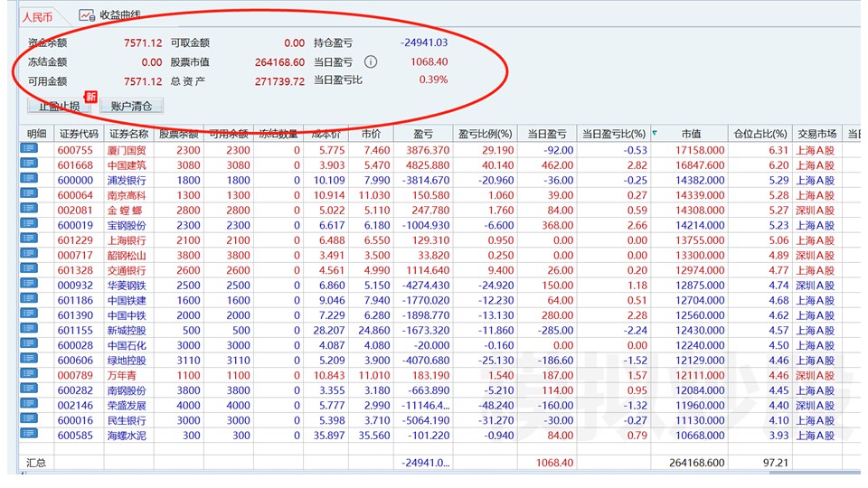Open detail icon for 上海银行 row
The image size is (868, 488).
(x=29, y=239)
